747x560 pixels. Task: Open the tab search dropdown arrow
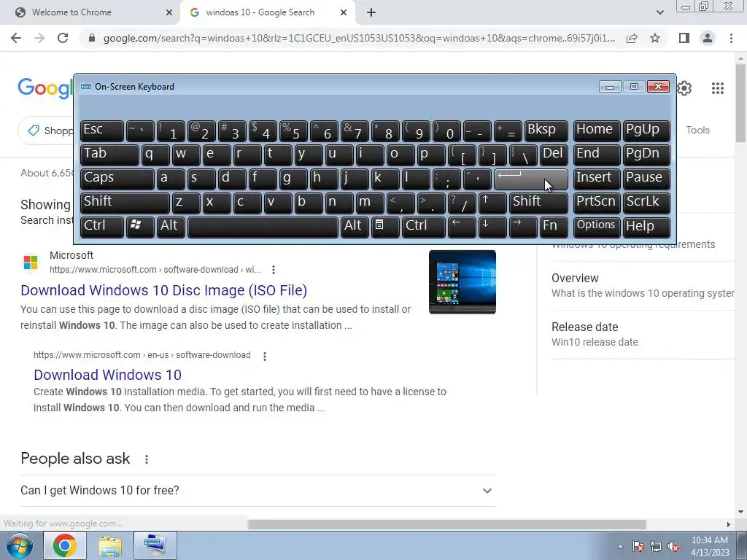pyautogui.click(x=659, y=12)
